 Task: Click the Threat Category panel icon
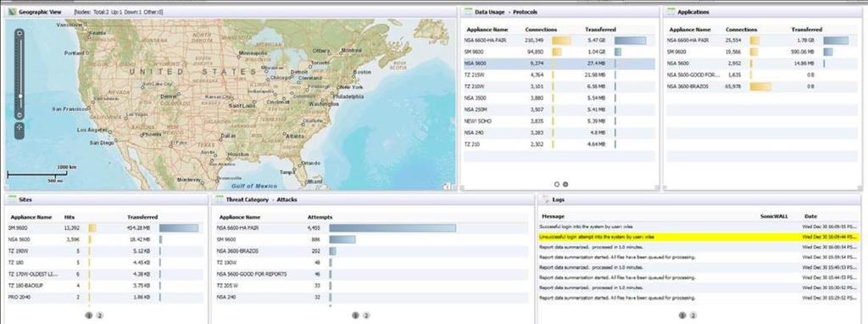click(220, 199)
